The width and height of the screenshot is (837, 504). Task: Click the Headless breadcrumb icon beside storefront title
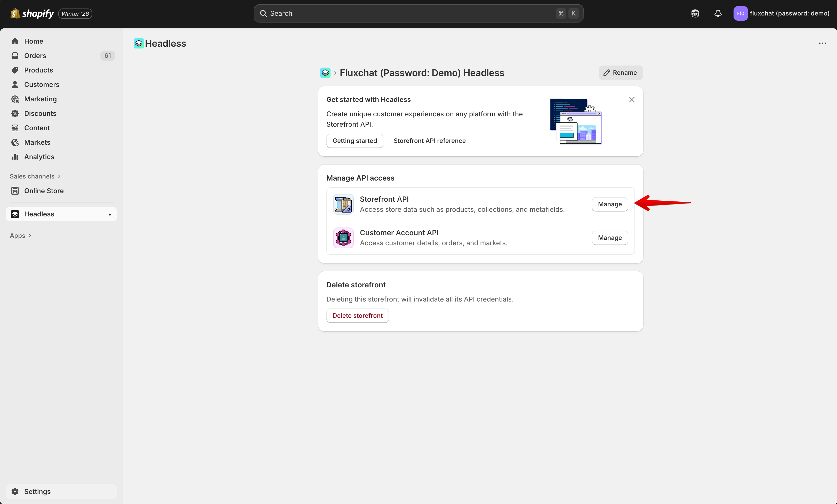point(325,73)
